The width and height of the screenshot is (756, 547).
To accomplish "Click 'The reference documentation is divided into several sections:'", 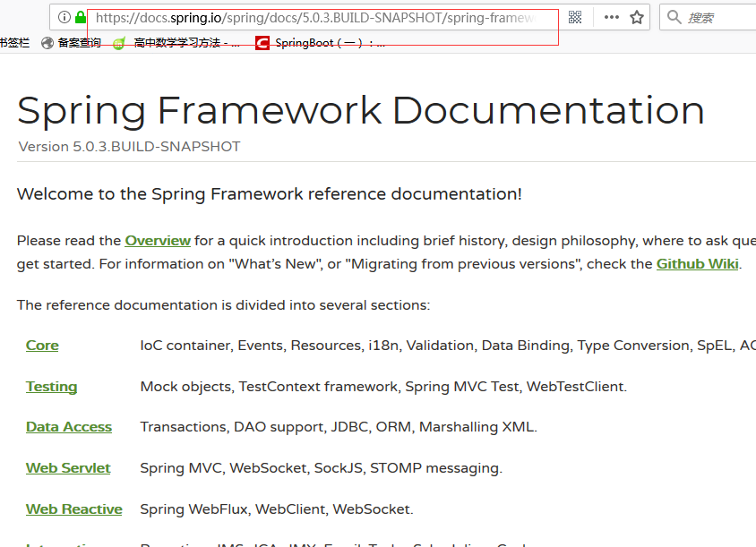I will point(223,305).
